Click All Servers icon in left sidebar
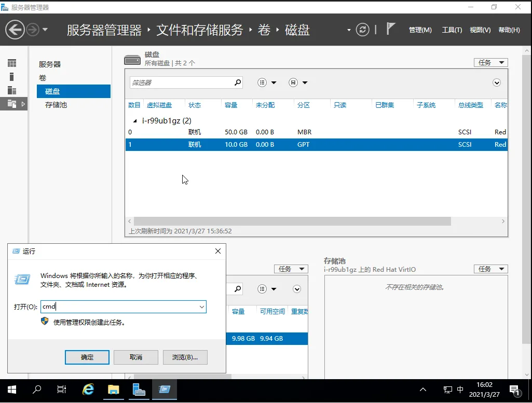 (12, 90)
